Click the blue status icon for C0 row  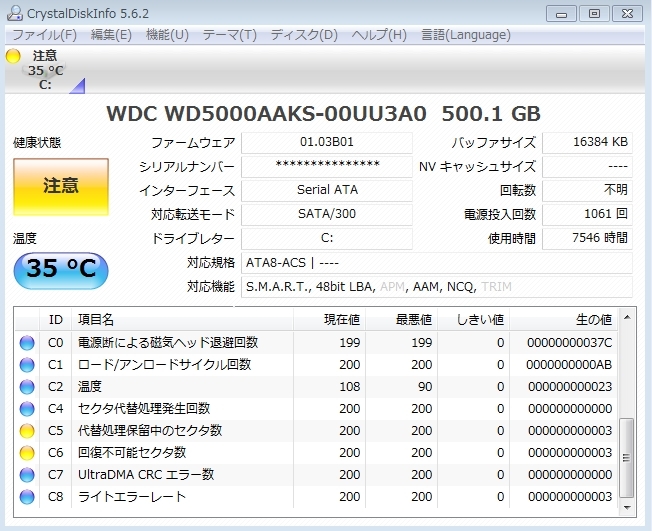[27, 343]
